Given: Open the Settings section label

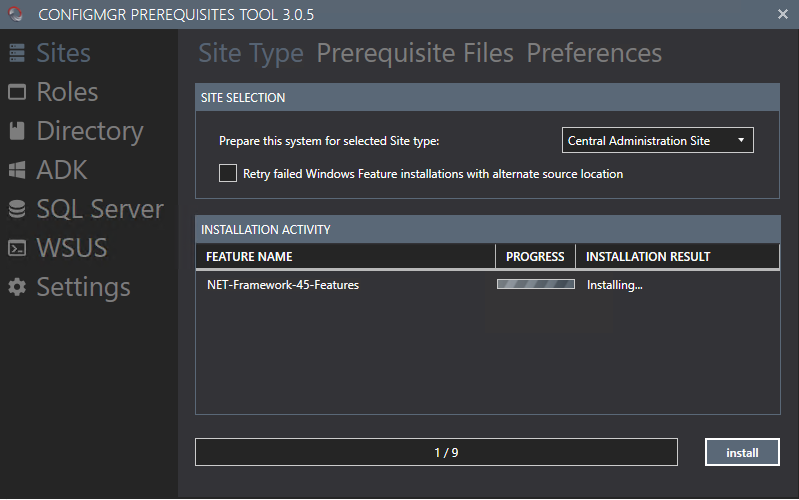Looking at the screenshot, I should pos(84,288).
